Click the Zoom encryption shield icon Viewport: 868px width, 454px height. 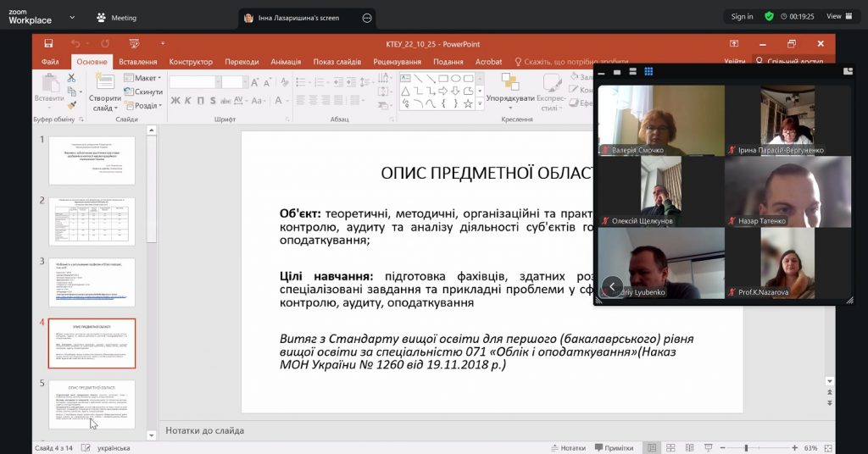(769, 16)
